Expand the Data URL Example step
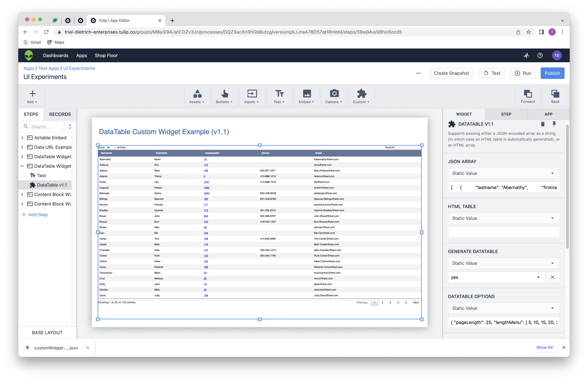 point(22,147)
